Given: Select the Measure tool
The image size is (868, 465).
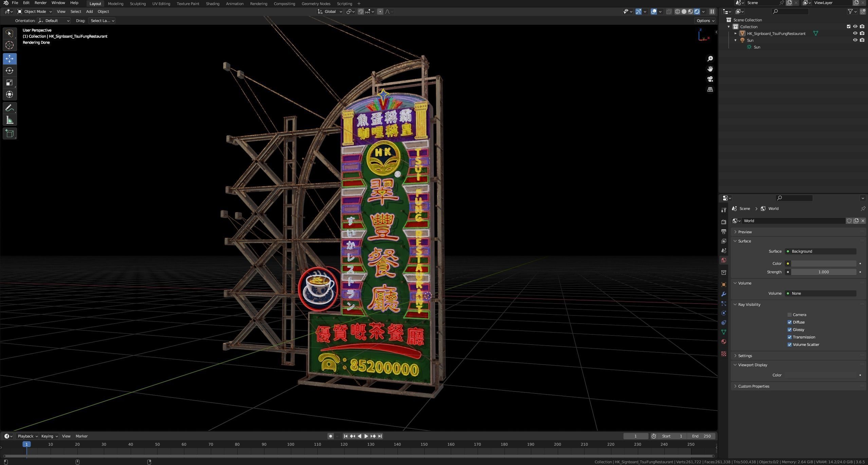Looking at the screenshot, I should tap(10, 120).
